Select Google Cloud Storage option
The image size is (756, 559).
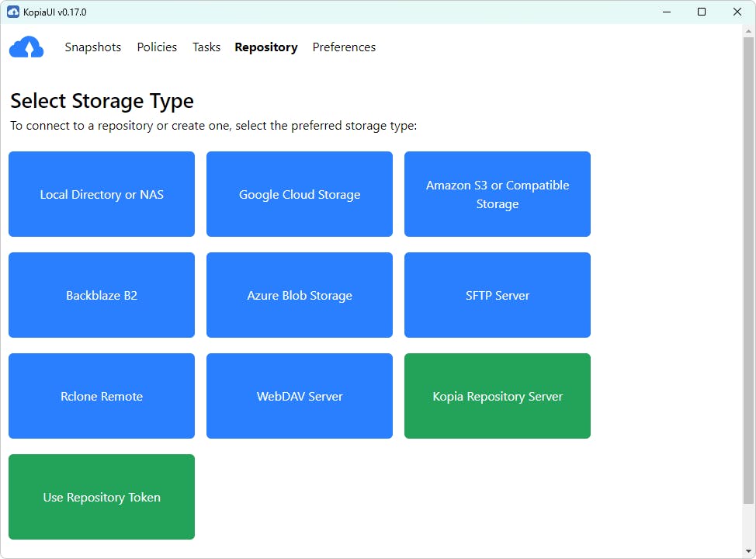(300, 194)
